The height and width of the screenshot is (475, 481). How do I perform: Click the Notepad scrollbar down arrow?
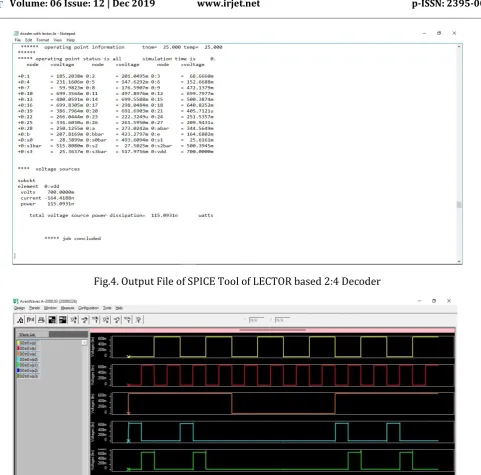(x=459, y=261)
